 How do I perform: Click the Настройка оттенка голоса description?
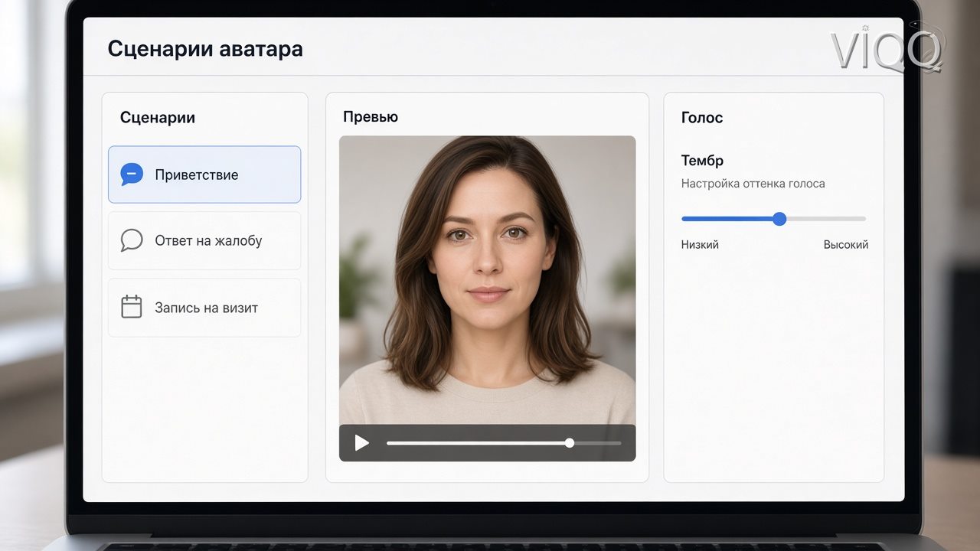[x=753, y=184]
